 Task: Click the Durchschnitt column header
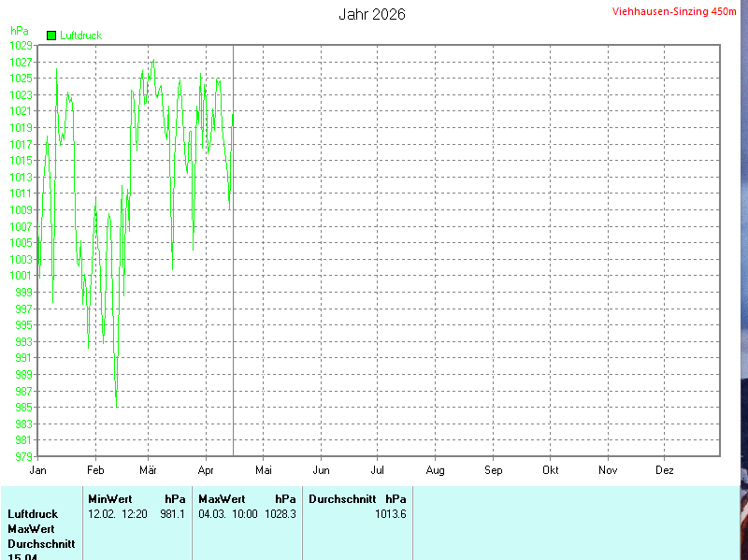tap(342, 499)
